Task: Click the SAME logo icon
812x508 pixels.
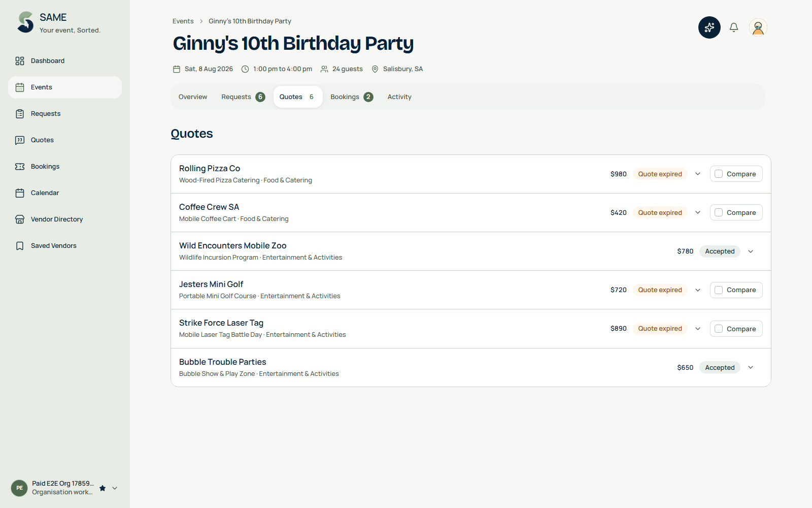Action: click(25, 22)
